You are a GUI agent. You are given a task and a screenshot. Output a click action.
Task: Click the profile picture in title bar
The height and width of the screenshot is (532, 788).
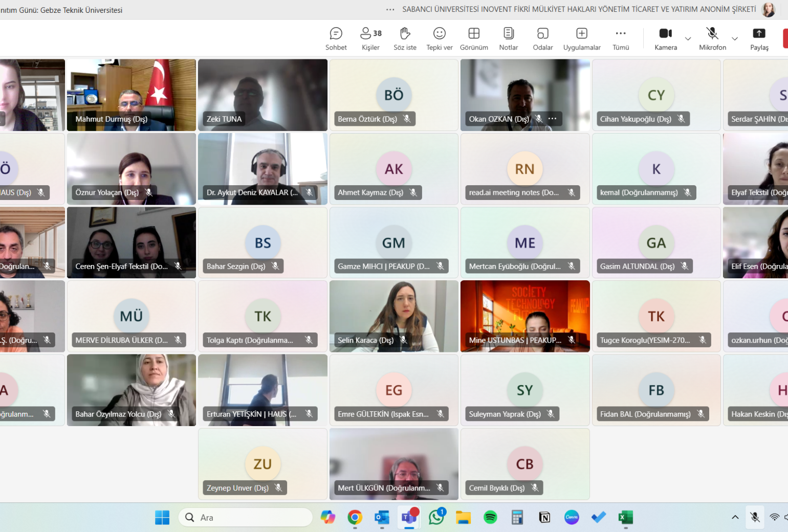(x=769, y=9)
